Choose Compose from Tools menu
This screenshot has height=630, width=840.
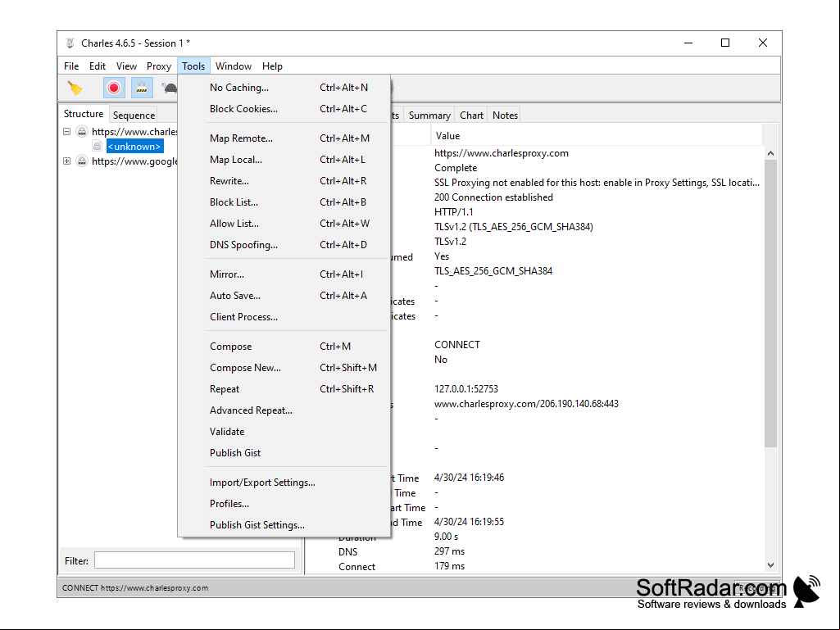click(284, 347)
